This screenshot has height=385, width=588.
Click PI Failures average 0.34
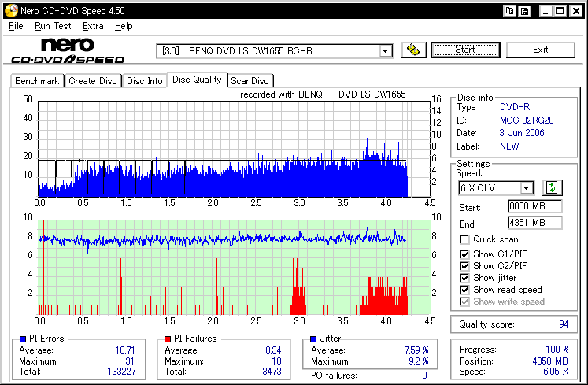tap(273, 350)
